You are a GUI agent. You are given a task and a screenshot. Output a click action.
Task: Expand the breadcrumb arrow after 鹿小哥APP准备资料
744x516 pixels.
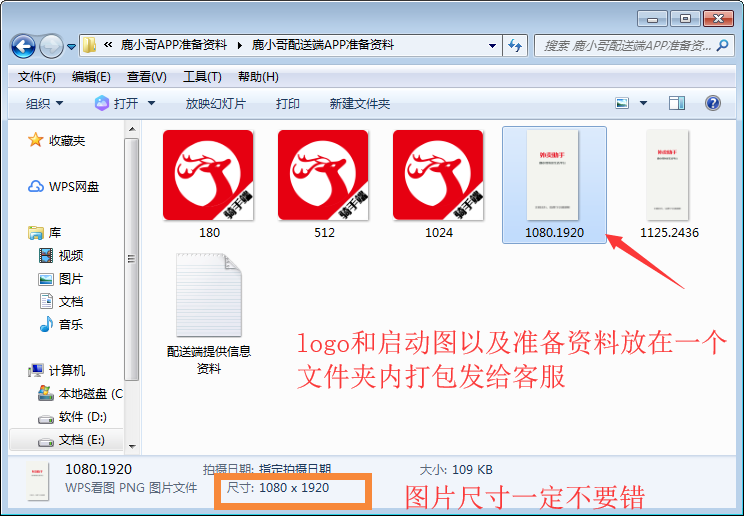pyautogui.click(x=240, y=46)
